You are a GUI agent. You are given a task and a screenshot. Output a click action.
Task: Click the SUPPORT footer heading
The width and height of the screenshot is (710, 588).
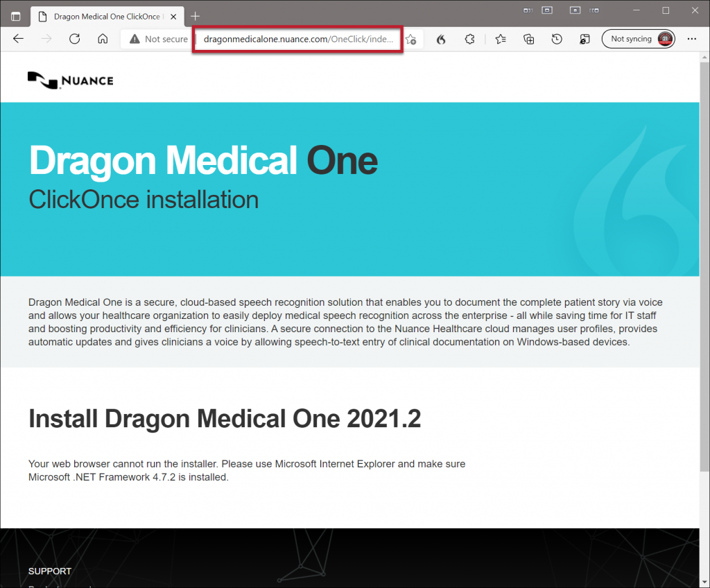point(50,571)
